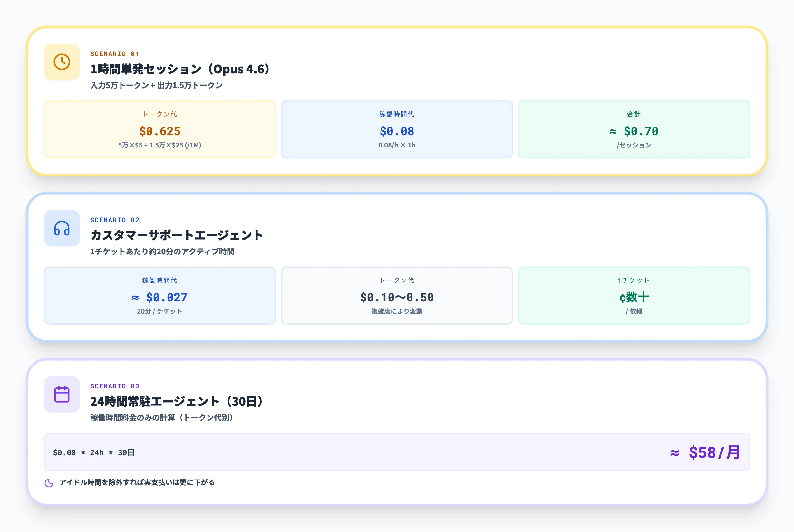Image resolution: width=794 pixels, height=532 pixels.
Task: Open the SCENARIO 01 label
Action: coord(114,53)
